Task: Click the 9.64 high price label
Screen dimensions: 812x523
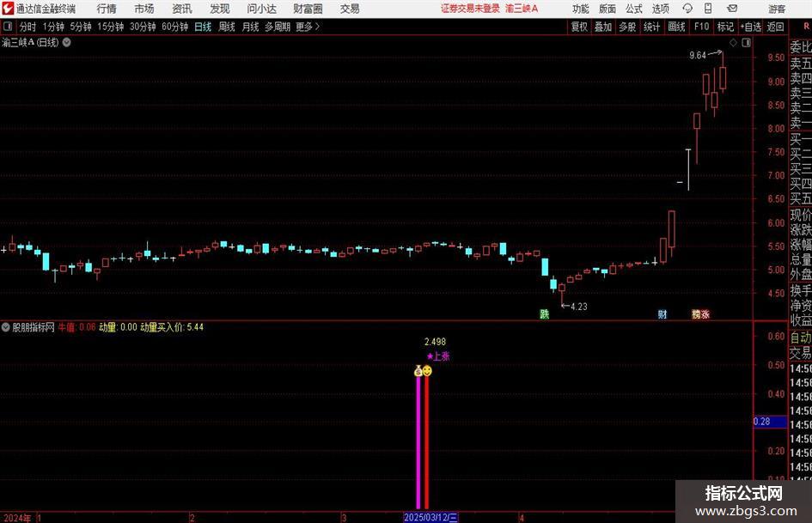Action: pyautogui.click(x=698, y=55)
